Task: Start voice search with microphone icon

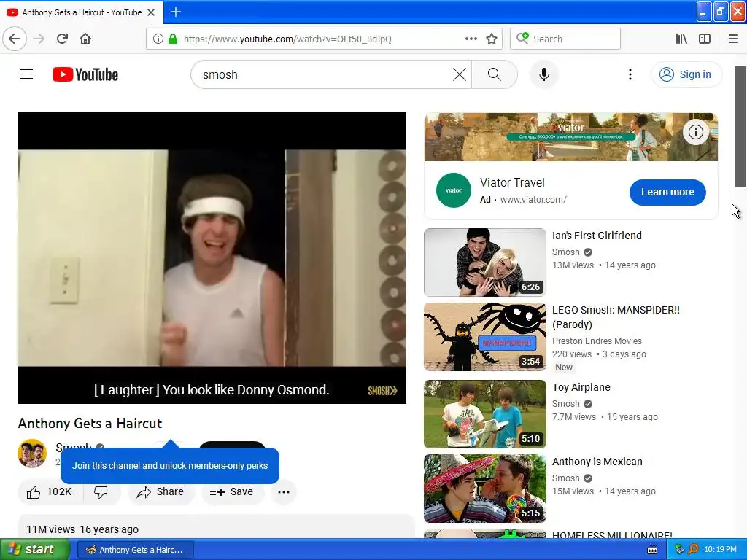Action: pos(544,74)
